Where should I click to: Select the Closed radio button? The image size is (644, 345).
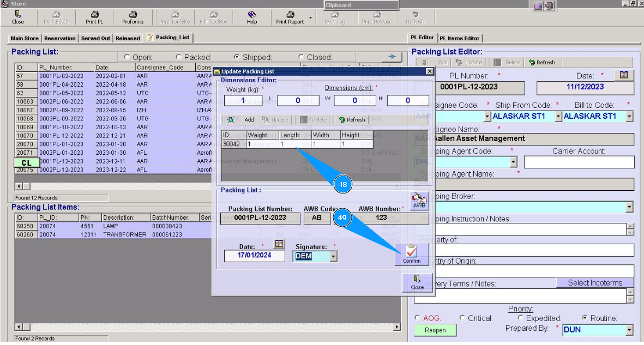[302, 57]
